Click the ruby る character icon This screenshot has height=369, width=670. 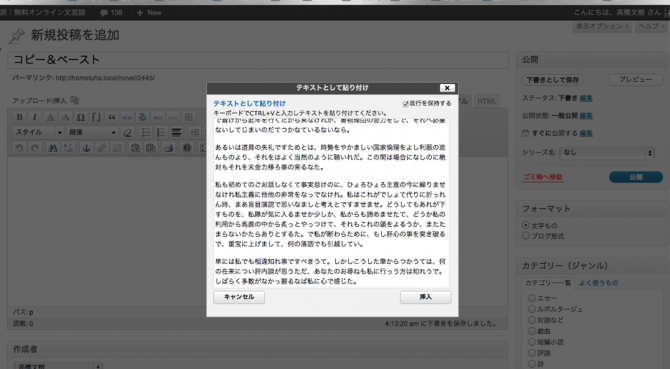(x=142, y=117)
